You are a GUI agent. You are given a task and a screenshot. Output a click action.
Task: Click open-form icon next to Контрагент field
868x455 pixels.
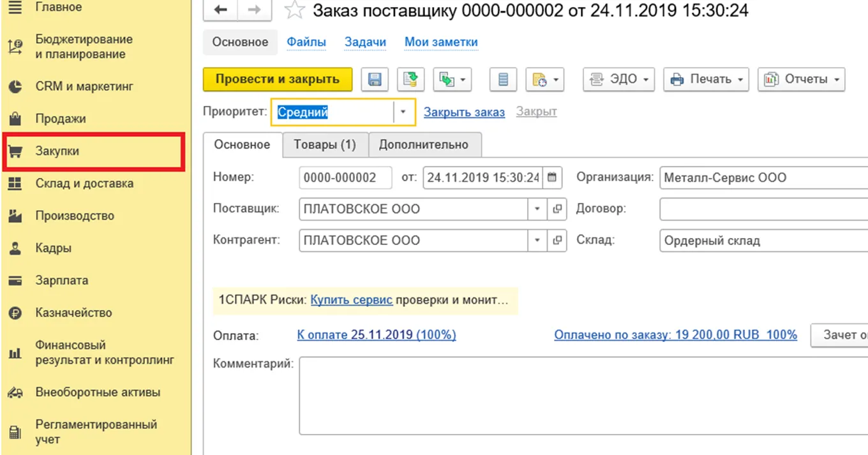pos(557,241)
